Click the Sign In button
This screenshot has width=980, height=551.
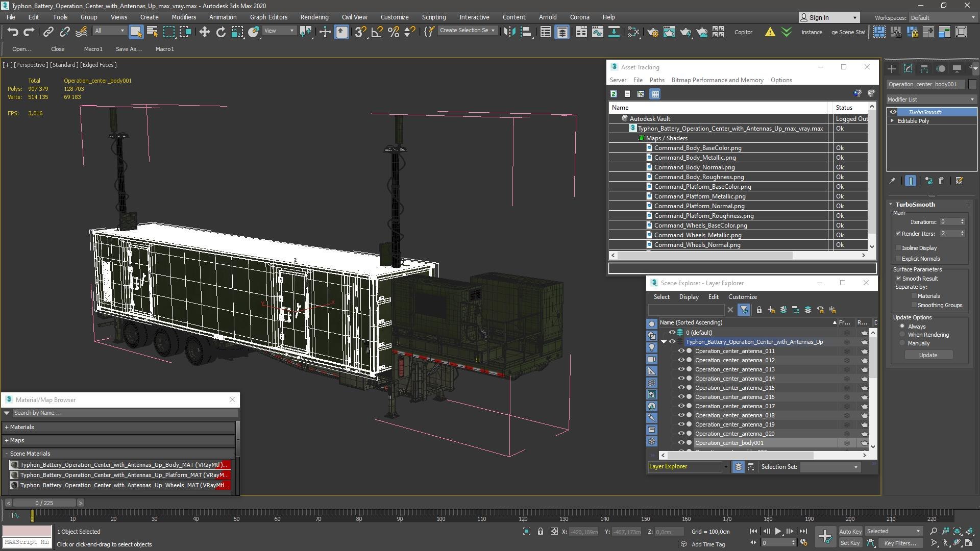pos(829,17)
